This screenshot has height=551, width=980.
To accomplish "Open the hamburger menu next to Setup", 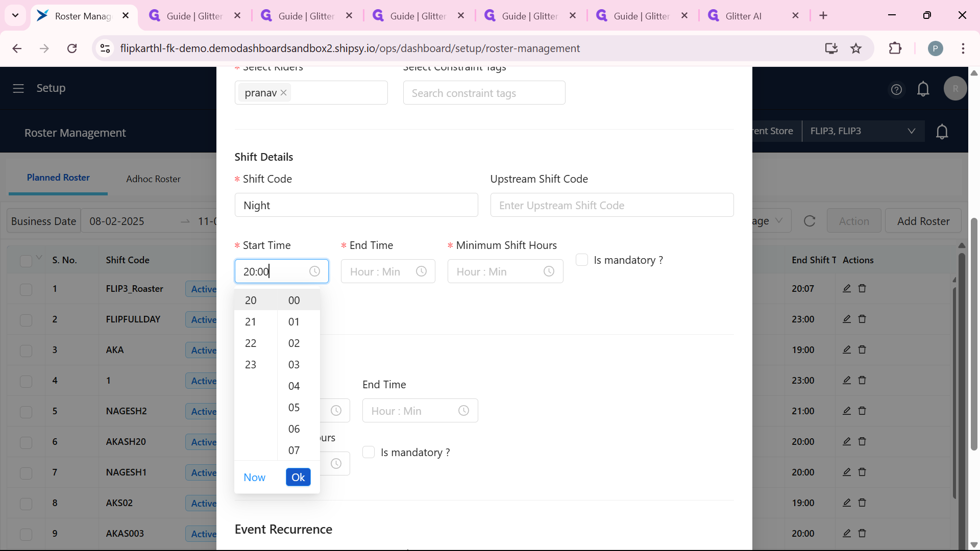I will coord(18,88).
